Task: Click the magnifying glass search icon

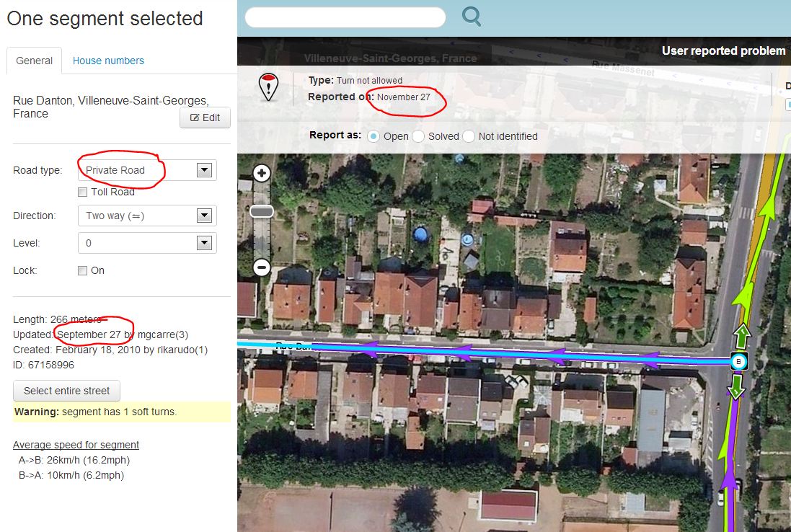Action: 472,16
